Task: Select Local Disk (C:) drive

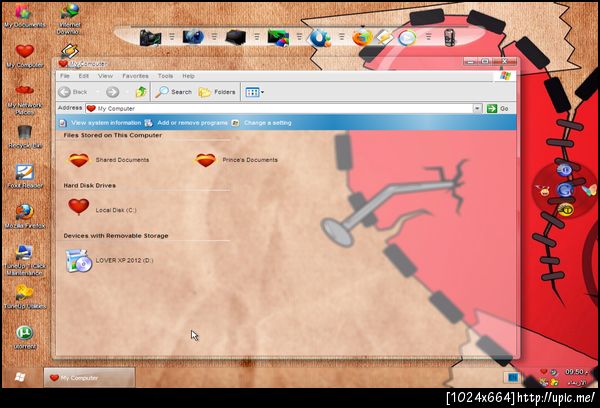Action: click(x=102, y=208)
